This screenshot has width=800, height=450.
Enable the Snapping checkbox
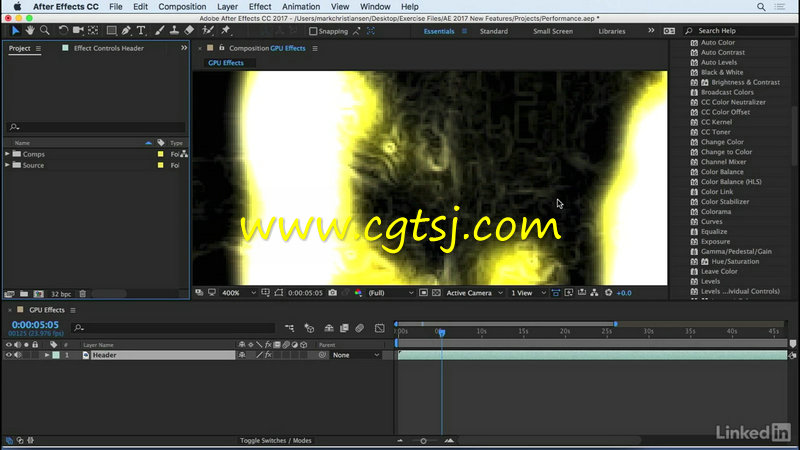coord(313,31)
